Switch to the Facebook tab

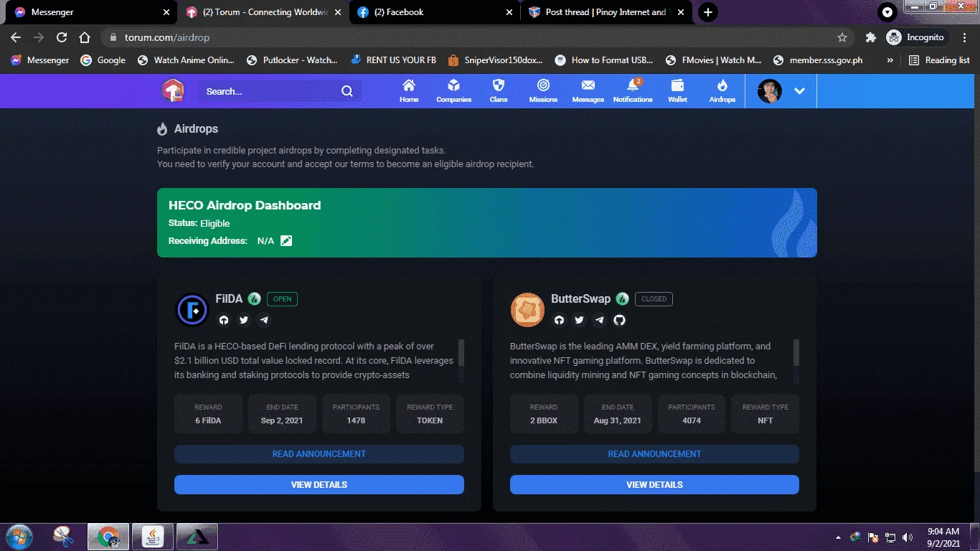click(433, 12)
